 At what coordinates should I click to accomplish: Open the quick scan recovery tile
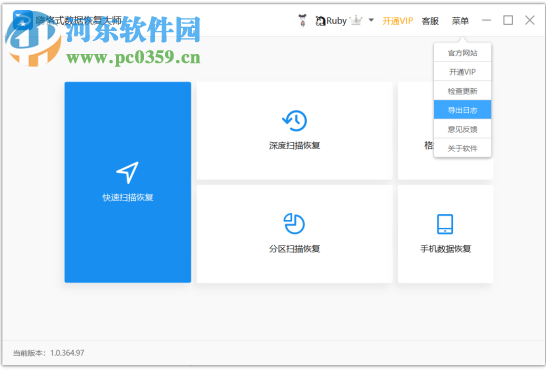coord(127,182)
